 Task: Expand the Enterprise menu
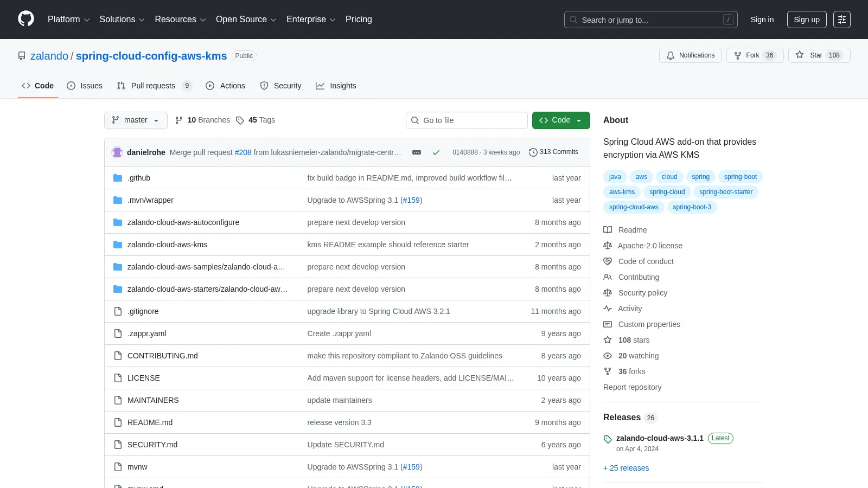[311, 20]
